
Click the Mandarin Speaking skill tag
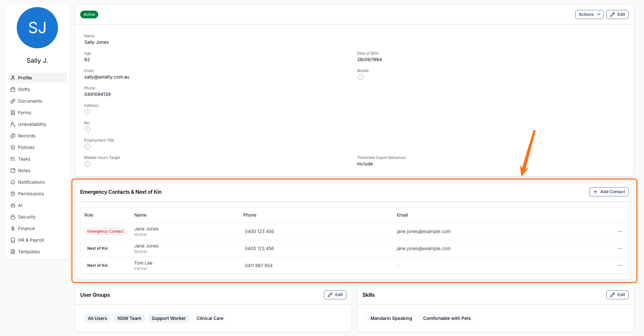[391, 318]
